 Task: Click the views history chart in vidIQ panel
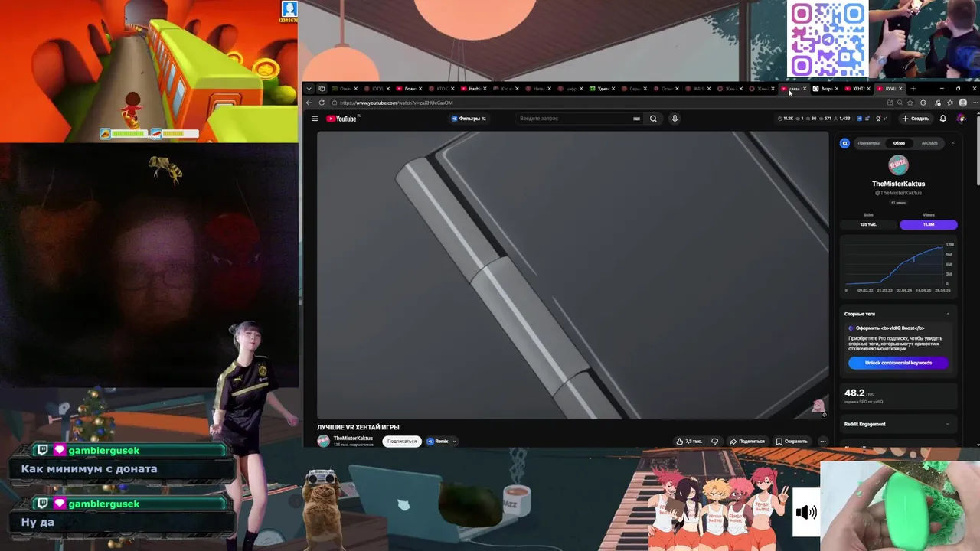898,266
